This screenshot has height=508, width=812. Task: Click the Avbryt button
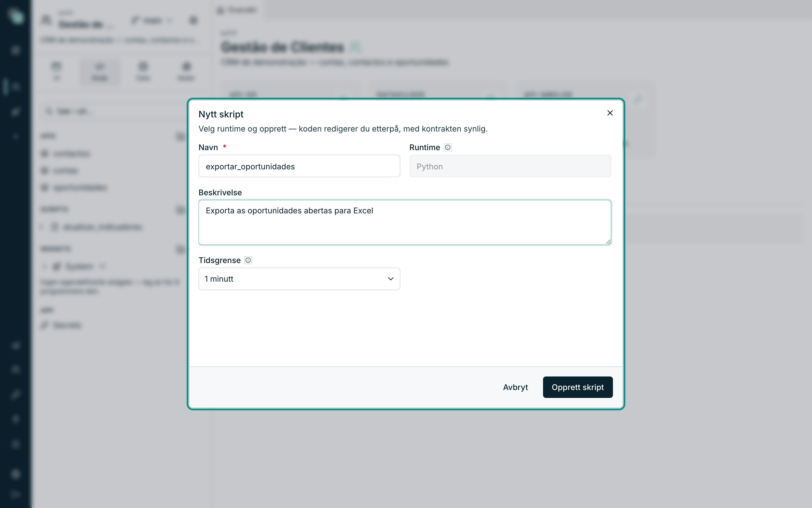tap(515, 387)
